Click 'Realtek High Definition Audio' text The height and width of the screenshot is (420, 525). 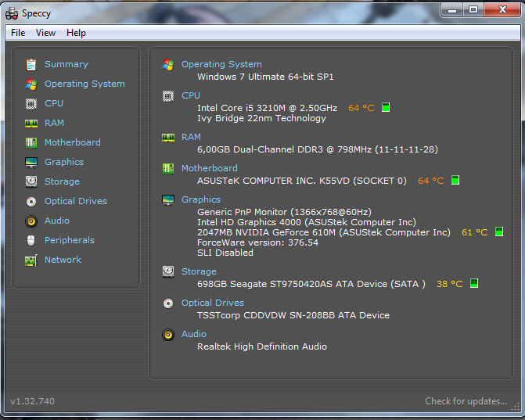pos(262,346)
